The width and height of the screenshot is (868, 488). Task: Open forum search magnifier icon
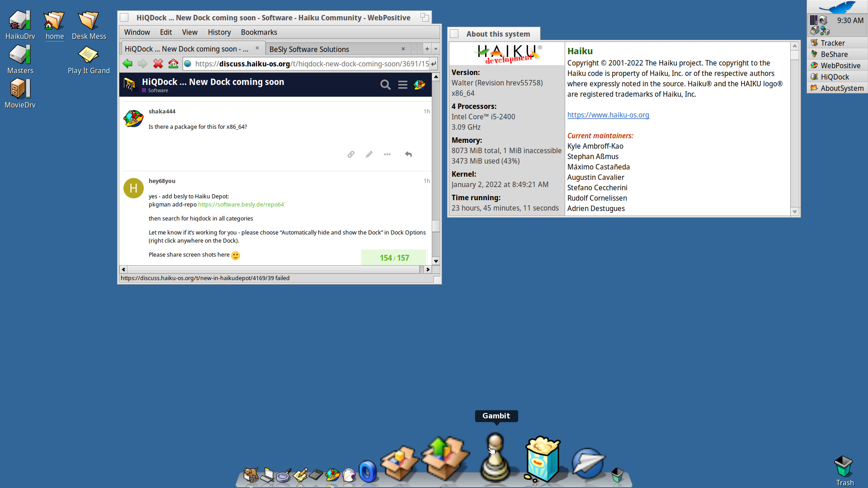pyautogui.click(x=385, y=84)
